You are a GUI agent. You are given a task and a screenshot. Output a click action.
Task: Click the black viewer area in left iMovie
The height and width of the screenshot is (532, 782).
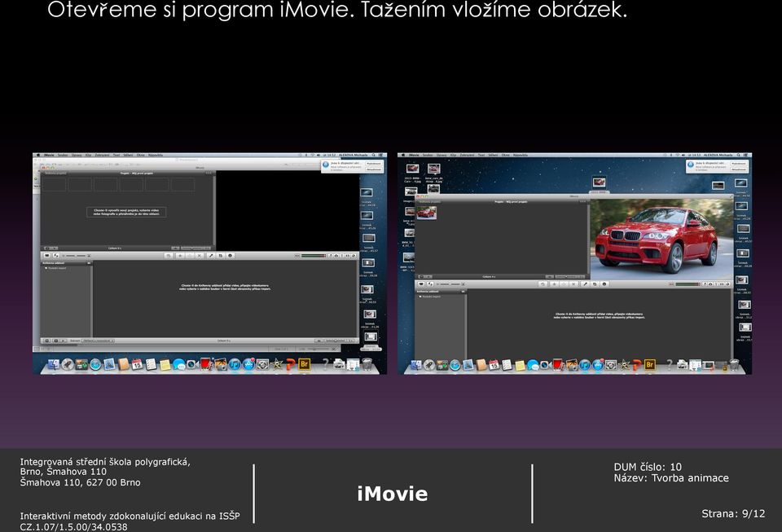pos(287,210)
